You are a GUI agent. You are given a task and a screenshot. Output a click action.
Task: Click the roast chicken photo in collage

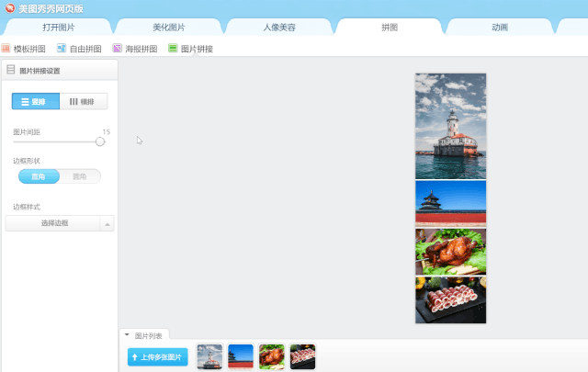(x=451, y=252)
